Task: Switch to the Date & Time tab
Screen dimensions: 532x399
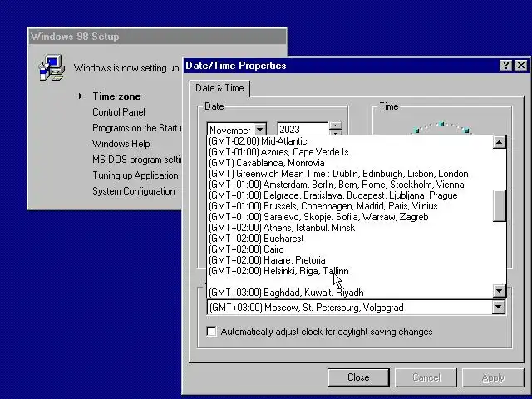Action: tap(219, 88)
